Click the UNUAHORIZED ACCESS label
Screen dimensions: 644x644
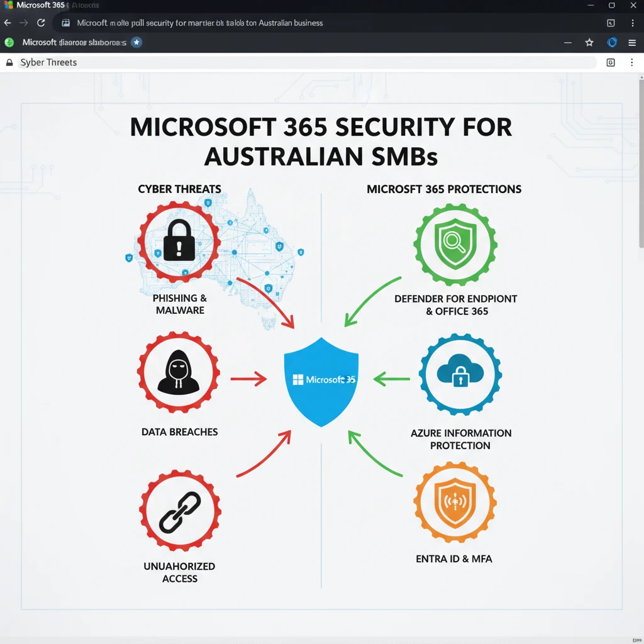click(x=179, y=572)
